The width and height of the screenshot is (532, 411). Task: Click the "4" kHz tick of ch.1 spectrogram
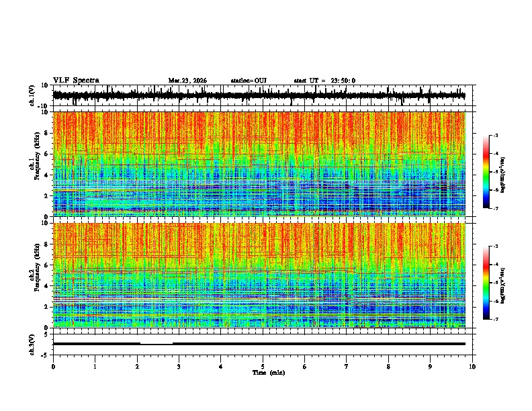pyautogui.click(x=47, y=175)
